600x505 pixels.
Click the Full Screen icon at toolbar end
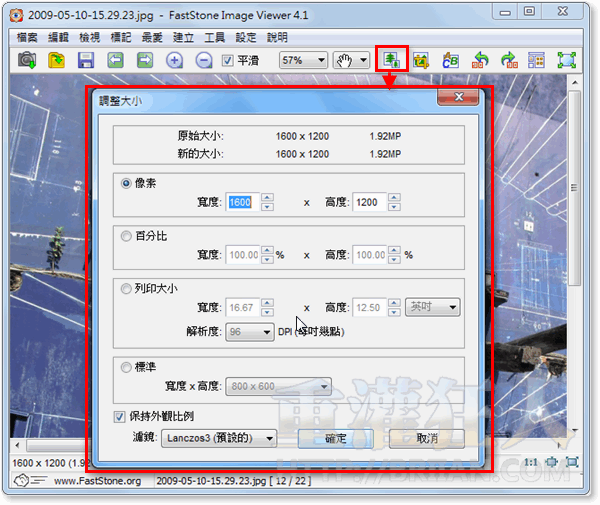tap(567, 60)
